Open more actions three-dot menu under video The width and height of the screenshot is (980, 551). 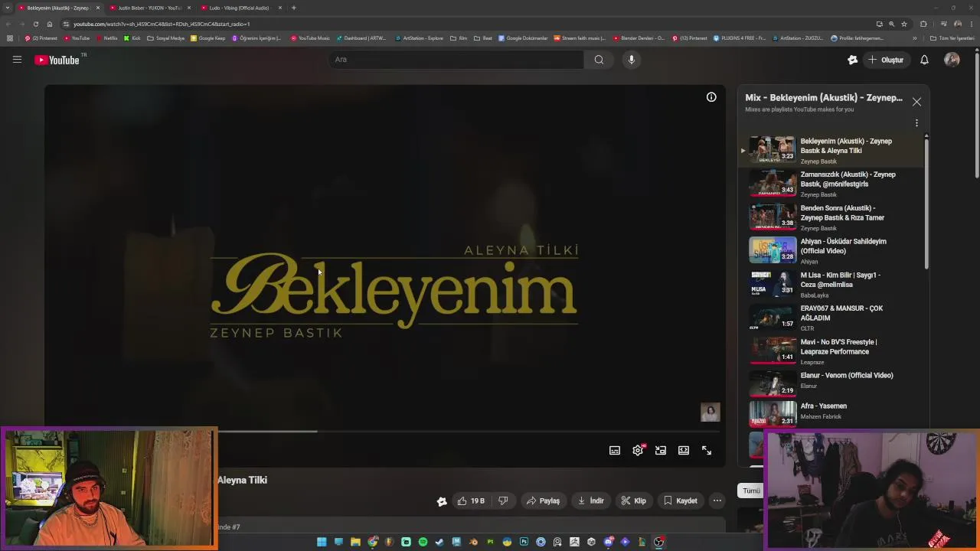click(717, 501)
